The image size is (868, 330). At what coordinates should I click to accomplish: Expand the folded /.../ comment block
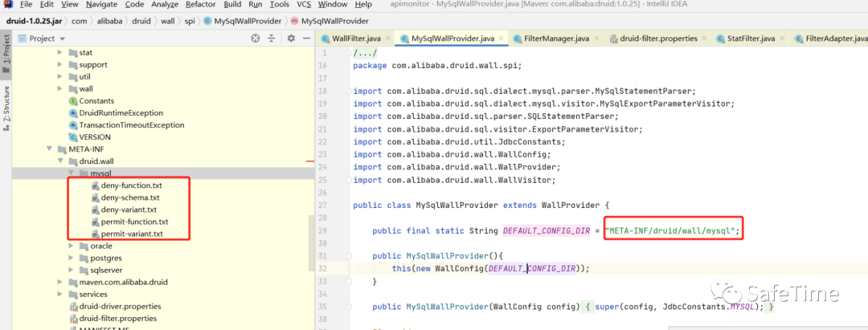[x=348, y=53]
